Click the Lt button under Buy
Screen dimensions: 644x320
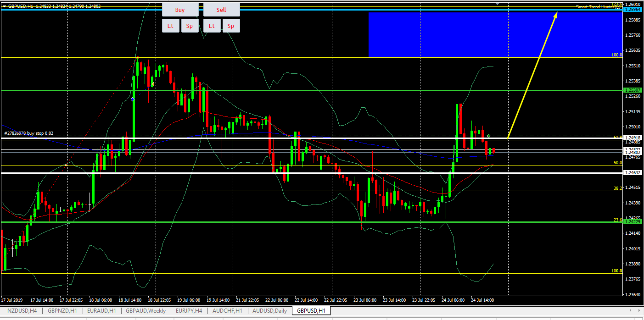coord(170,26)
